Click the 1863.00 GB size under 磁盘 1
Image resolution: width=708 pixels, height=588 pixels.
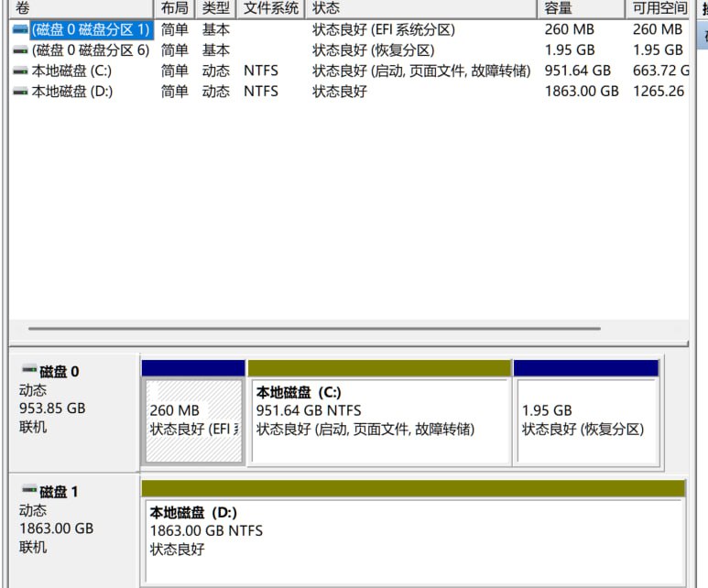pyautogui.click(x=56, y=528)
